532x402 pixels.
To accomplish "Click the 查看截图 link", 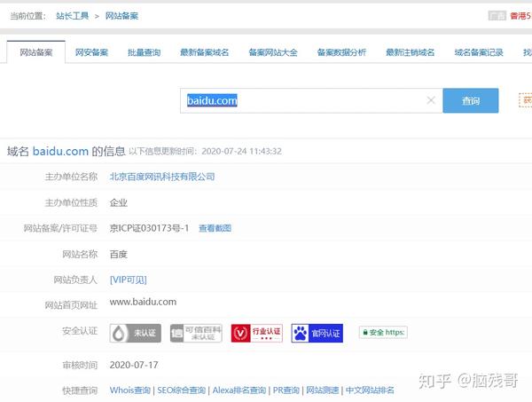I will 215,228.
